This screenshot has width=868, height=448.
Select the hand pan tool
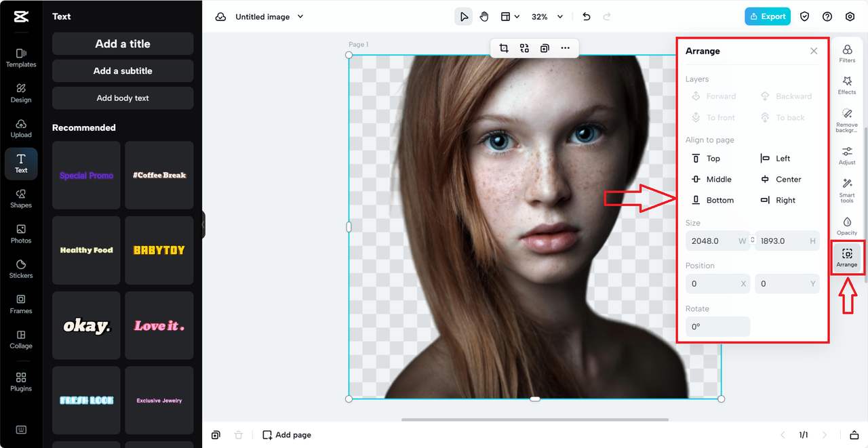point(484,17)
